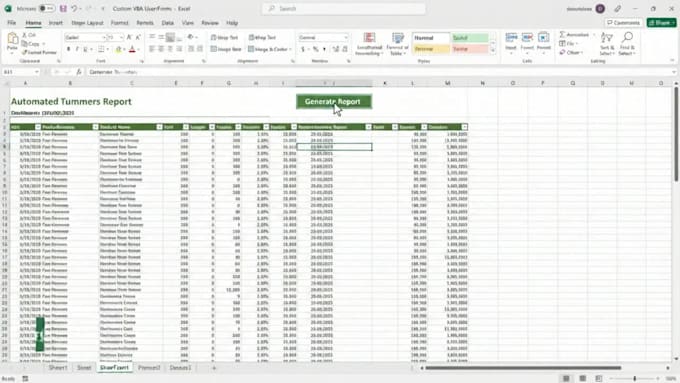Screen dimensions: 680x383
Task: Open the column C header filter dropdown
Action: (x=159, y=127)
